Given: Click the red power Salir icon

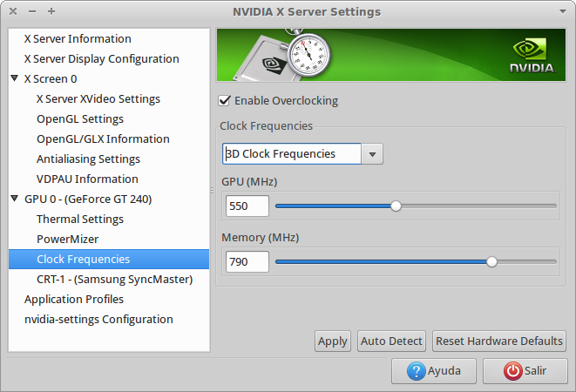Looking at the screenshot, I should 512,371.
